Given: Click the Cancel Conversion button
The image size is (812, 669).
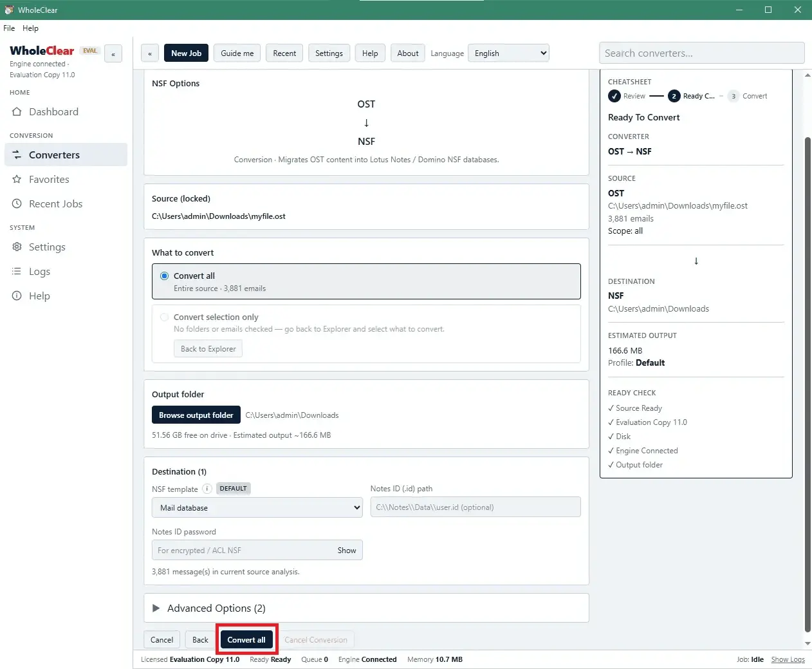Looking at the screenshot, I should click(x=316, y=640).
